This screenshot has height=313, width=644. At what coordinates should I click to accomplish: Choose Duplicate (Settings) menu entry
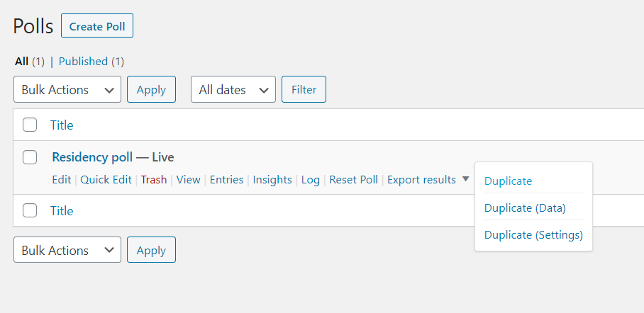pos(533,234)
